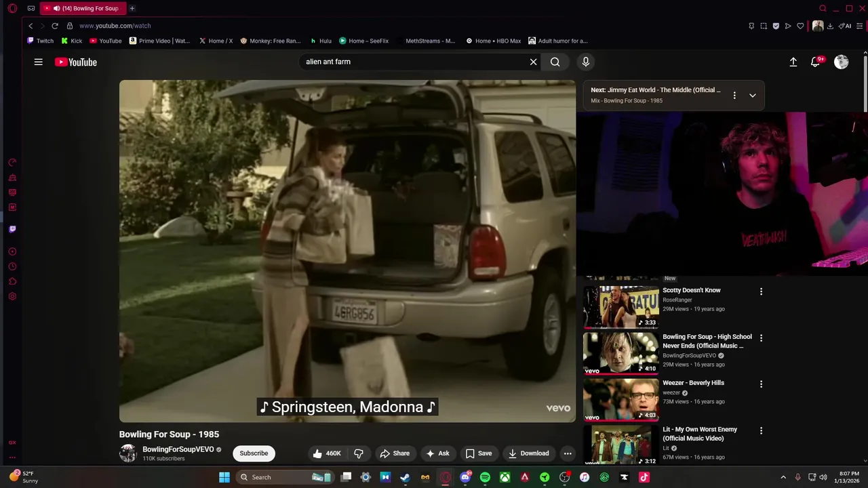Show hidden system tray icons
Screen dimensions: 868x488
(783, 477)
